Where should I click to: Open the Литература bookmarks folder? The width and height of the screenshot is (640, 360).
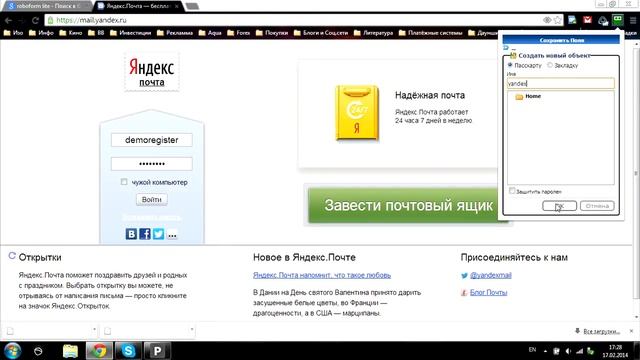pyautogui.click(x=373, y=33)
